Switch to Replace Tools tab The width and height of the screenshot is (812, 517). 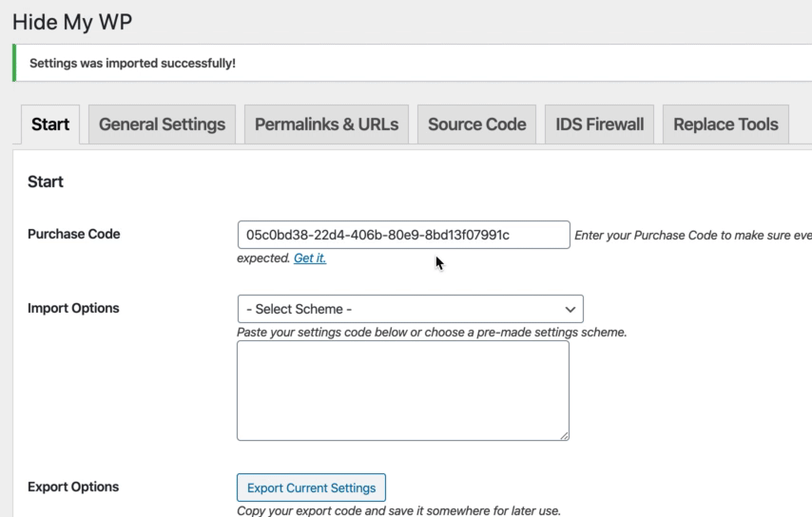tap(725, 124)
